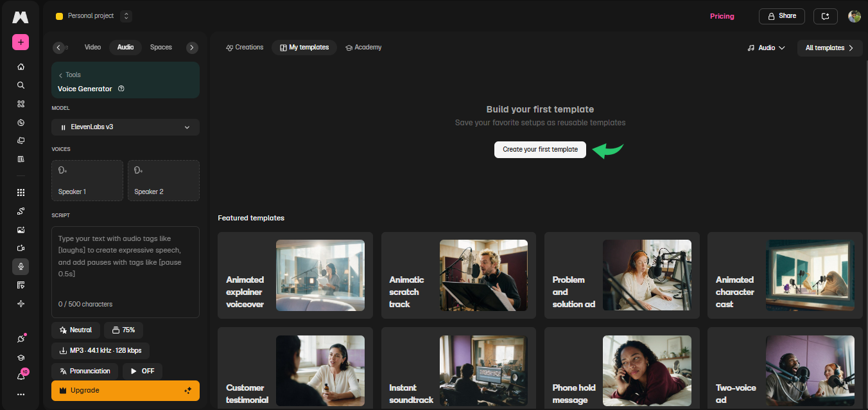The image size is (868, 410).
Task: Select the Speaker 2 voice slot
Action: (164, 181)
